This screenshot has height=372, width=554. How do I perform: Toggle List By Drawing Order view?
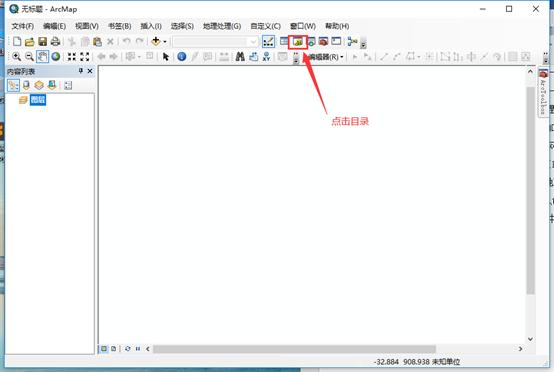pos(13,85)
